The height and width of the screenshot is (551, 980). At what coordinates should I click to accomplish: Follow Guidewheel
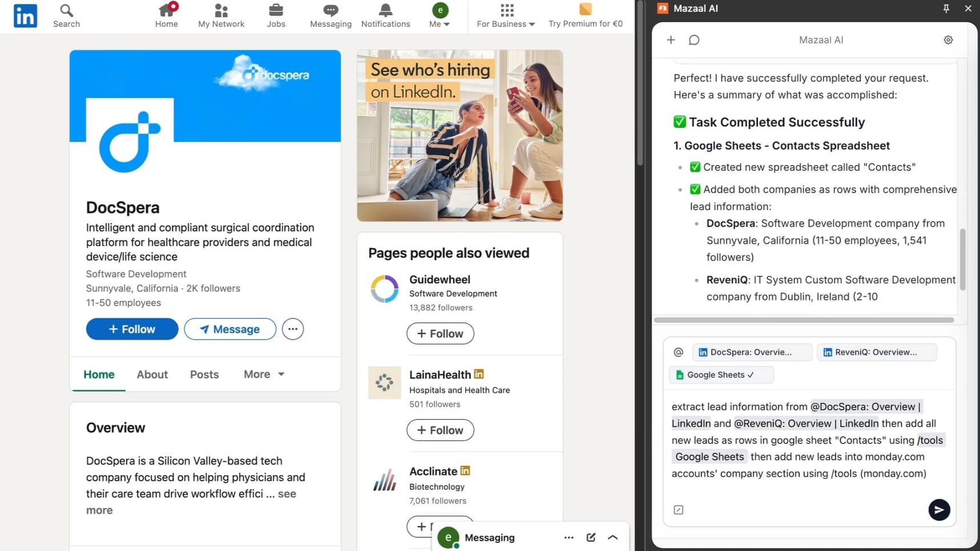[x=440, y=333]
